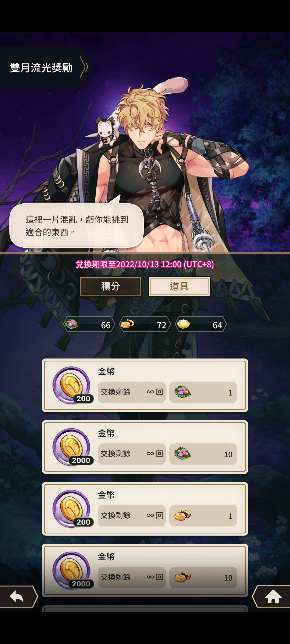Exchange 1 bean cake for 200 gold
290x644 pixels.
203,516
